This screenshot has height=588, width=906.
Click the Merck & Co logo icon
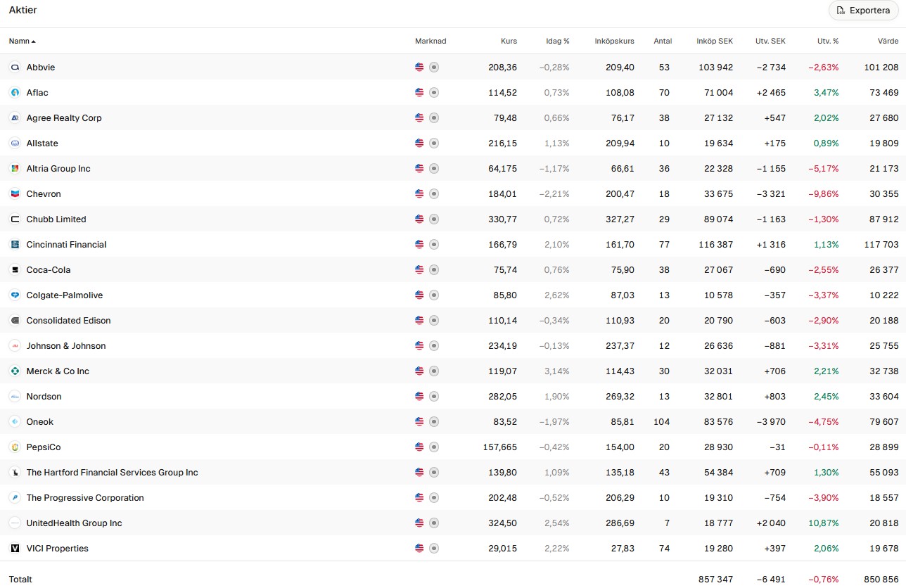tap(15, 371)
